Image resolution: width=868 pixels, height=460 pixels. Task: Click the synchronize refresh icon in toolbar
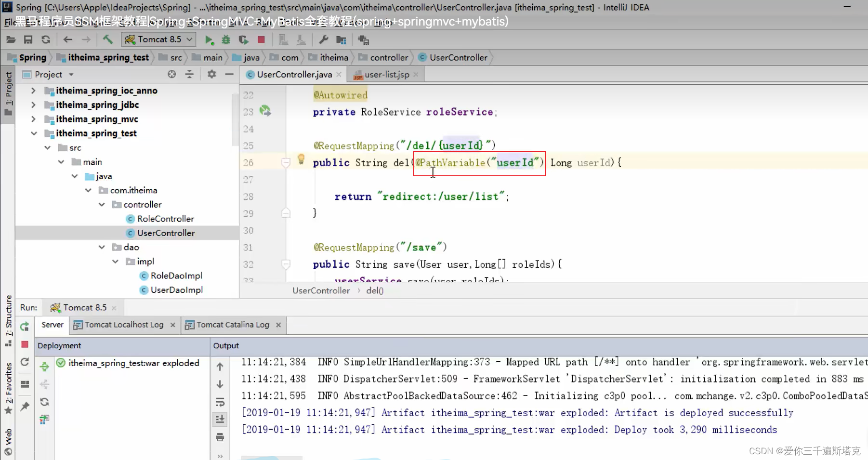[46, 39]
